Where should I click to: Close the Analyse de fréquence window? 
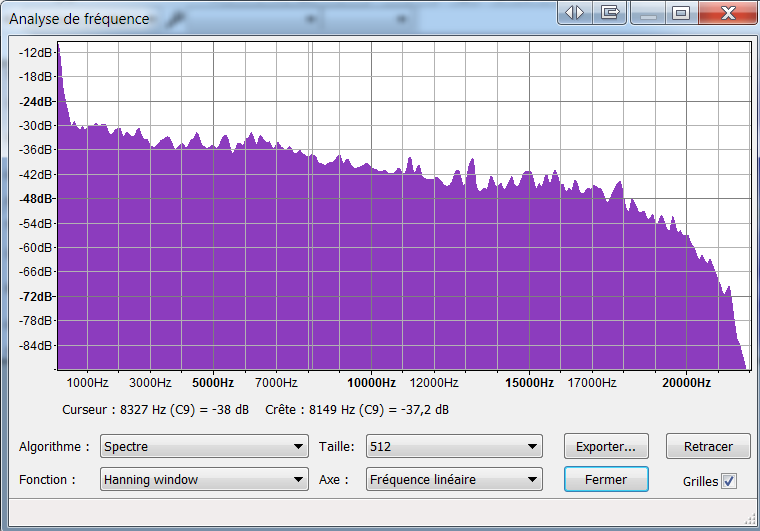[728, 13]
